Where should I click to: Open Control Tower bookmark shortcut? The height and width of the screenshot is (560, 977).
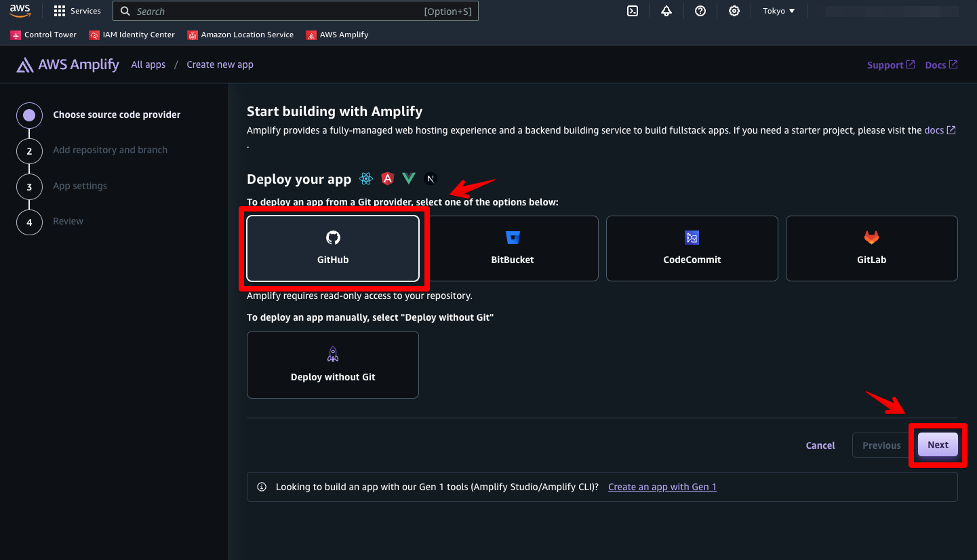[x=44, y=35]
